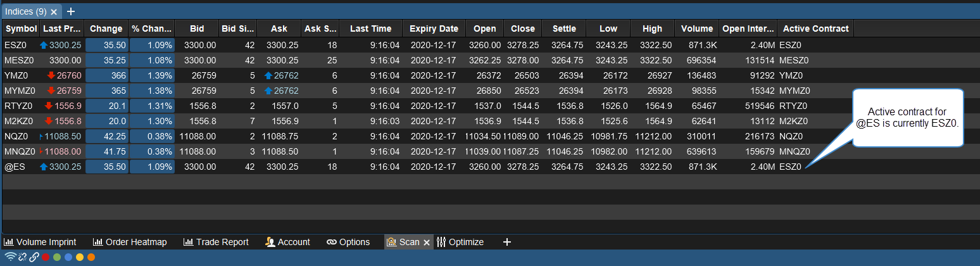Open the Optimize tab
Image resolution: width=980 pixels, height=266 pixels.
click(x=460, y=242)
